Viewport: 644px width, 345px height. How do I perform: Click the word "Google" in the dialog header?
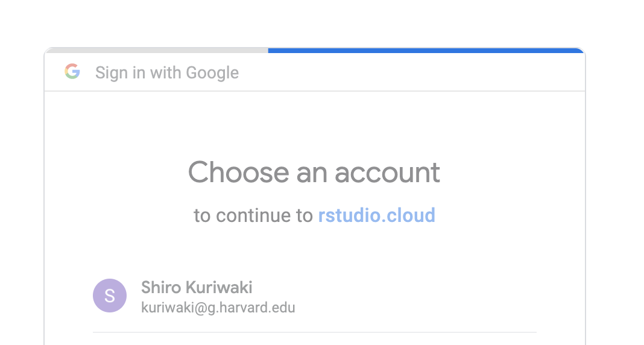click(212, 73)
